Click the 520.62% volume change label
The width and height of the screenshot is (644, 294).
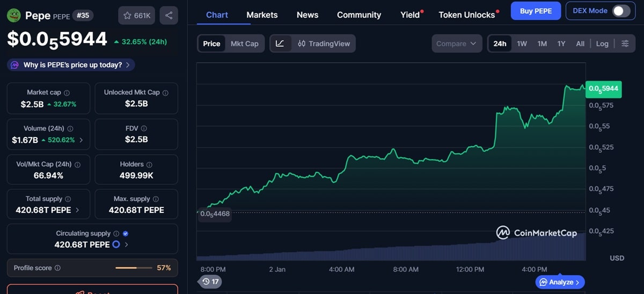[x=59, y=140]
